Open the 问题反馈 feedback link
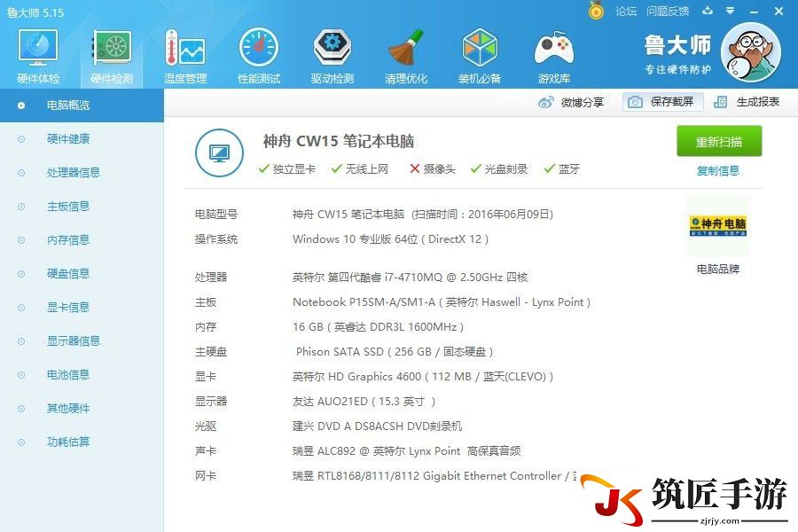Viewport: 798px width, 532px height. (x=668, y=12)
